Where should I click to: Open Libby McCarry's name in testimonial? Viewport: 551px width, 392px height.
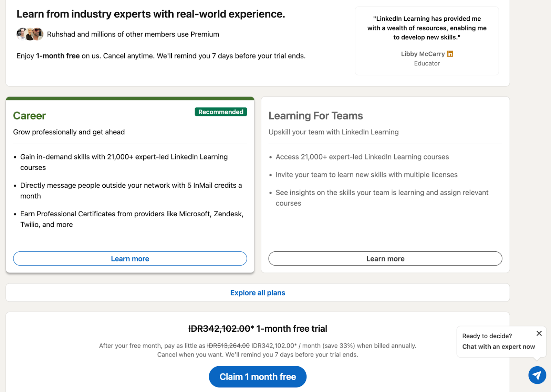click(423, 54)
